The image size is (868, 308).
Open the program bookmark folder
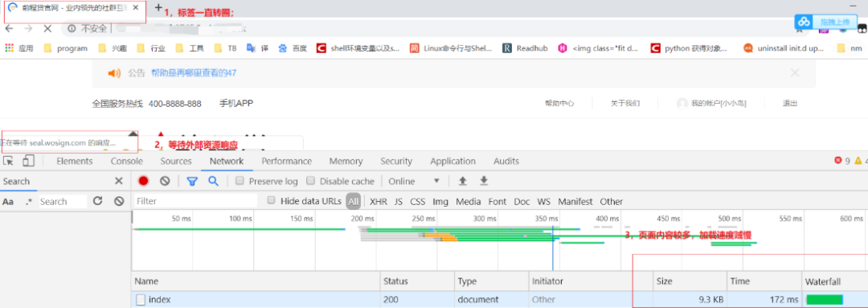pyautogui.click(x=65, y=48)
